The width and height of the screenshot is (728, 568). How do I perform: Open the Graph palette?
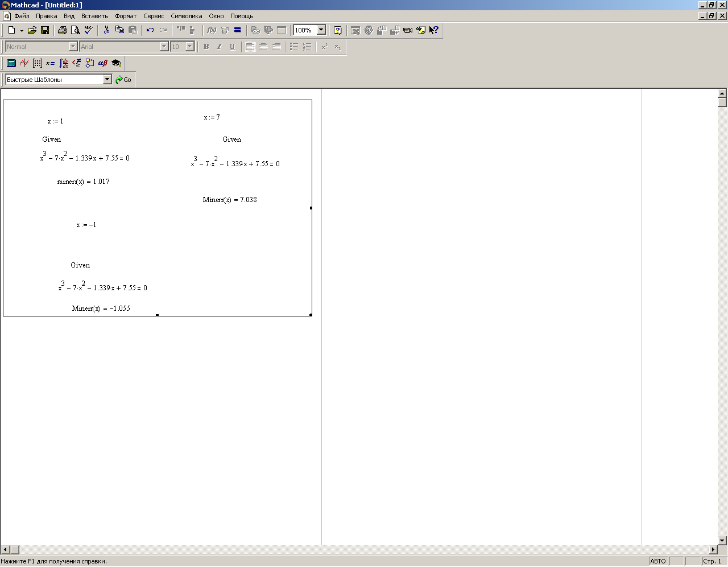24,63
